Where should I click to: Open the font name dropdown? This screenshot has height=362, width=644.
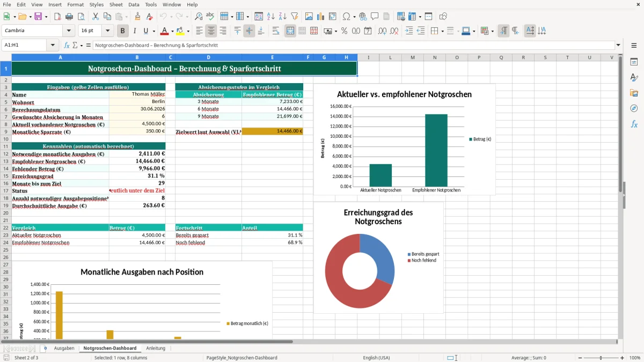[68, 31]
